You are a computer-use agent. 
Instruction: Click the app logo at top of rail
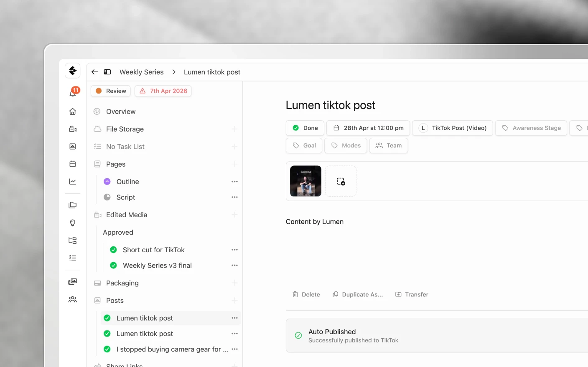pos(73,71)
